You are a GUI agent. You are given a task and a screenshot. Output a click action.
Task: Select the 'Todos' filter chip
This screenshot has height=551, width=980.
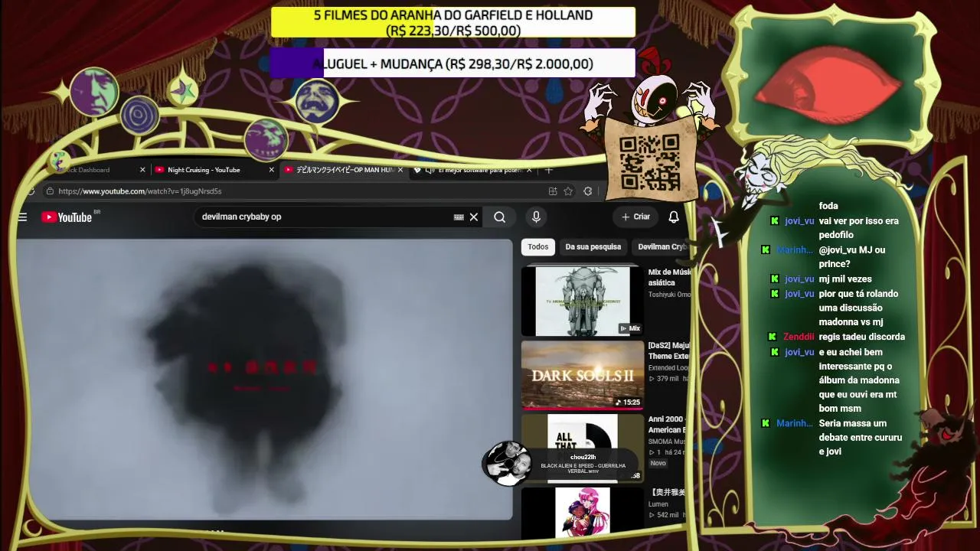coord(538,247)
